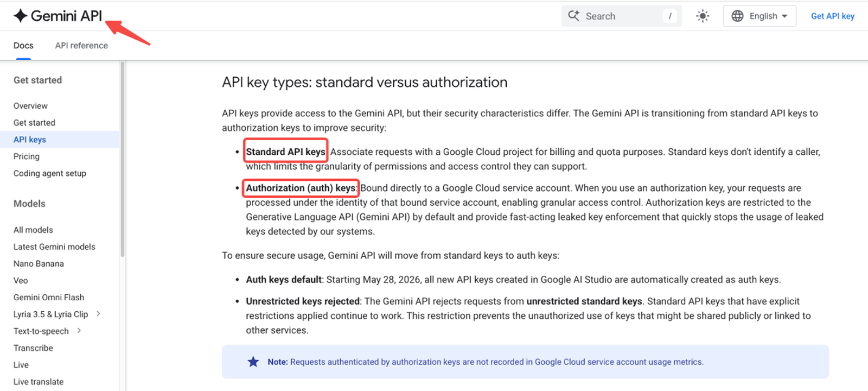Viewport: 868px width, 391px height.
Task: Open the Get started sidebar link
Action: click(x=34, y=123)
